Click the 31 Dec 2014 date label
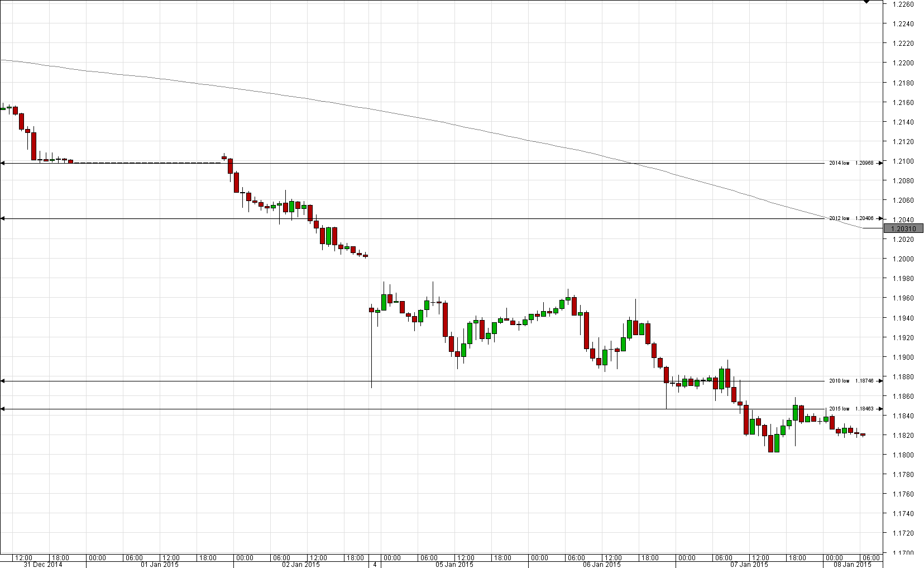This screenshot has width=924, height=568. coord(43,564)
